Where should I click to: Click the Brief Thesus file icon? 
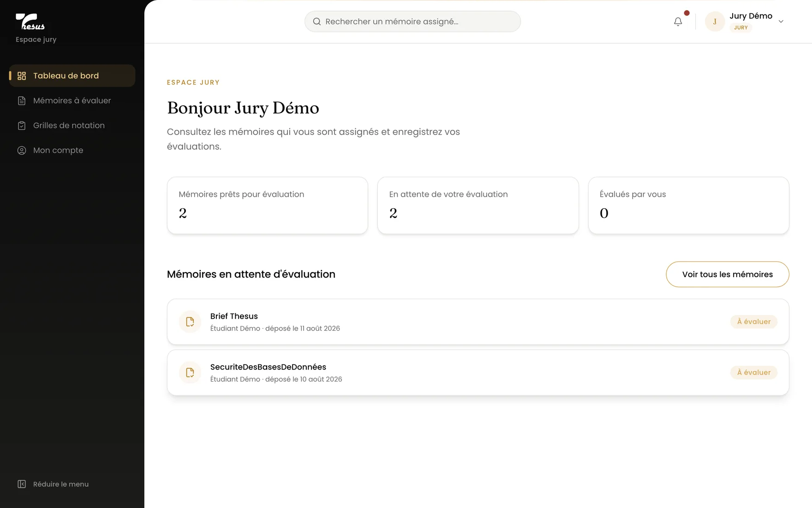click(x=190, y=322)
